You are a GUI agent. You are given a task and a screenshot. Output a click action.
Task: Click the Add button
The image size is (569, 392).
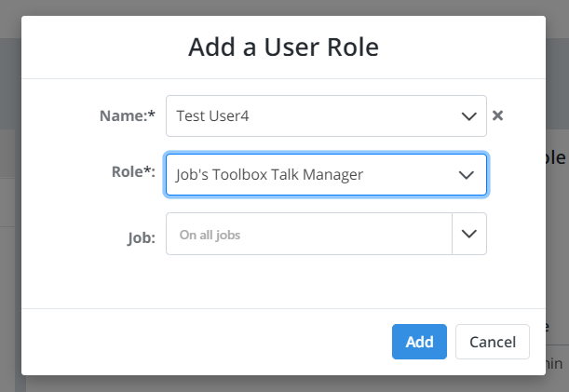pyautogui.click(x=419, y=342)
